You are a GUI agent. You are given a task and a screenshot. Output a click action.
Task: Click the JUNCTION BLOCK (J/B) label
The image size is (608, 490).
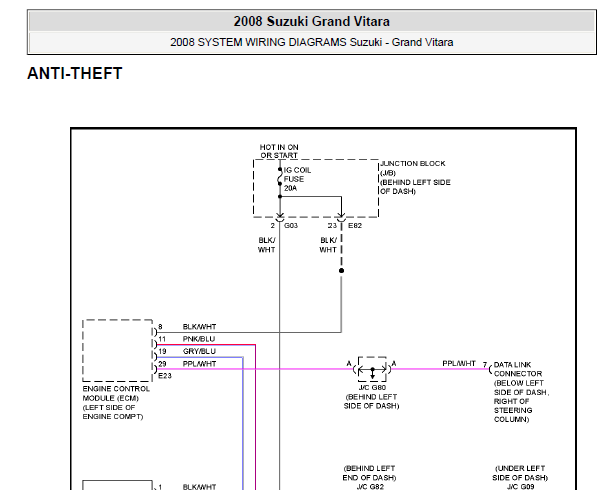click(x=415, y=178)
